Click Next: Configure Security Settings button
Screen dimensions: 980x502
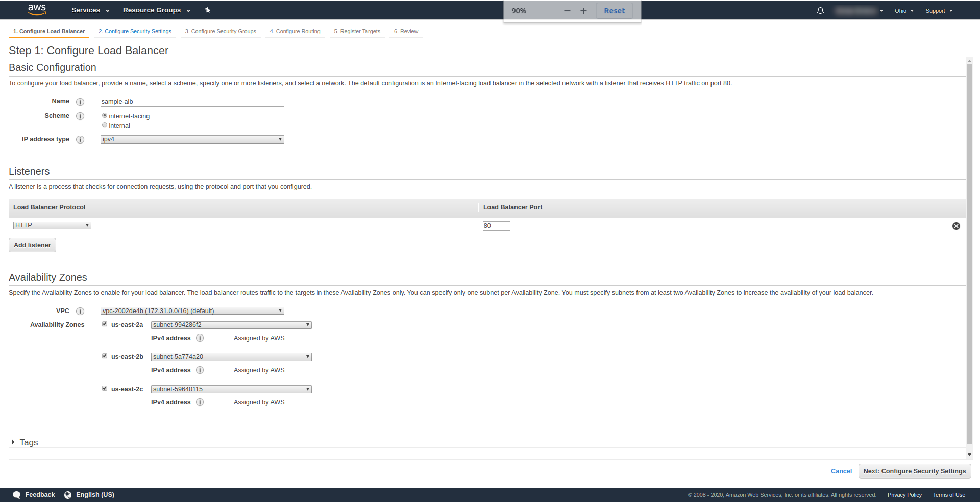coord(915,471)
